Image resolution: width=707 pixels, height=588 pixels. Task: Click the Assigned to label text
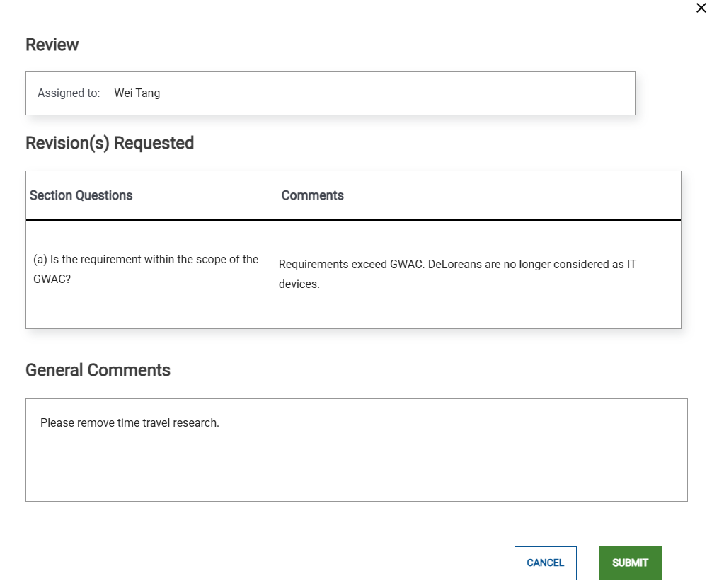[x=69, y=93]
